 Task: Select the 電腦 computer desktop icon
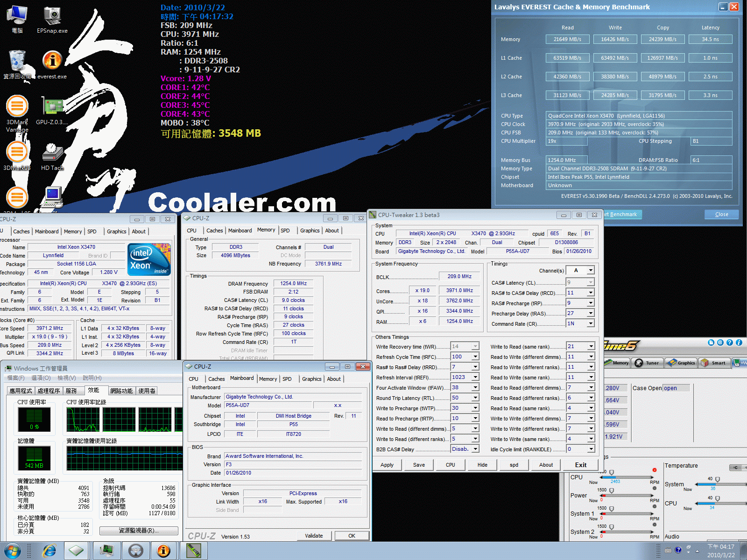[17, 20]
